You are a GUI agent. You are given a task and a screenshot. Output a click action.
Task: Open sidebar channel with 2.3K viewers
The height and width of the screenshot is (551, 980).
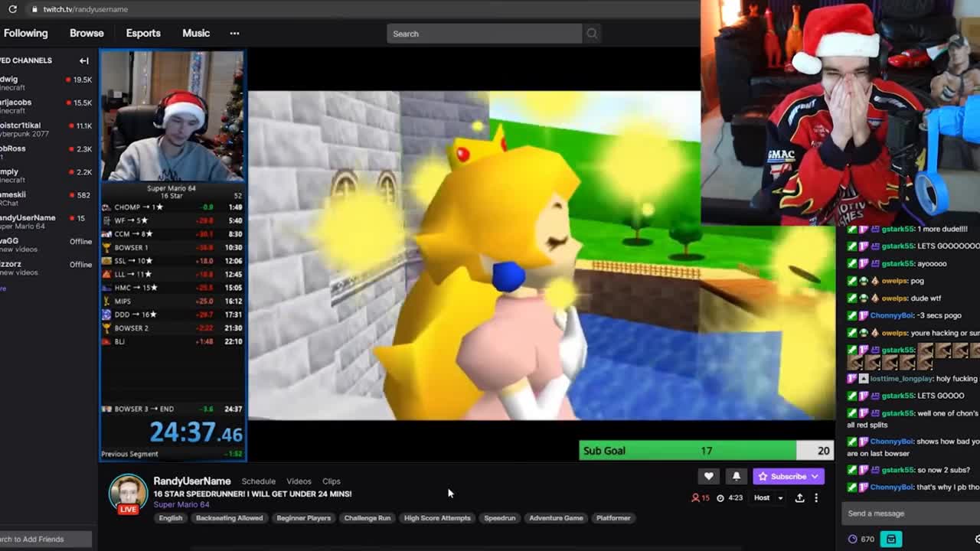click(x=46, y=152)
